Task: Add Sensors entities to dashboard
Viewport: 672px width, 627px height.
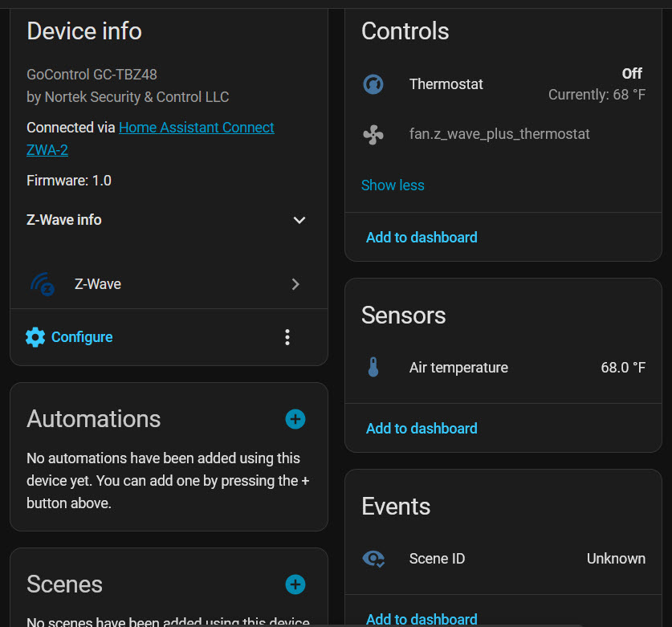Action: coord(422,429)
